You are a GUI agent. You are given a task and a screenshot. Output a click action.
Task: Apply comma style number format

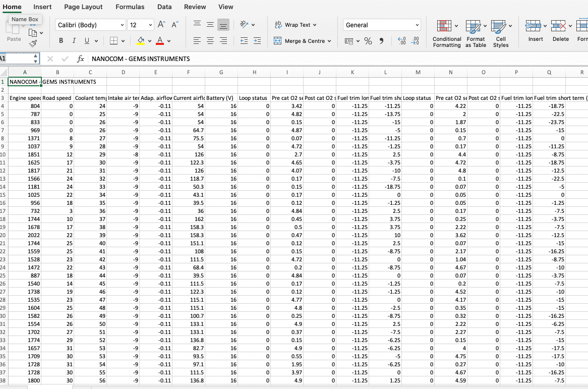[381, 41]
